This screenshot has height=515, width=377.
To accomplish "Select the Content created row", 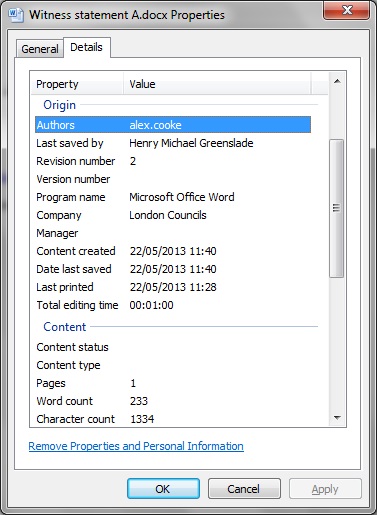I will pyautogui.click(x=173, y=251).
